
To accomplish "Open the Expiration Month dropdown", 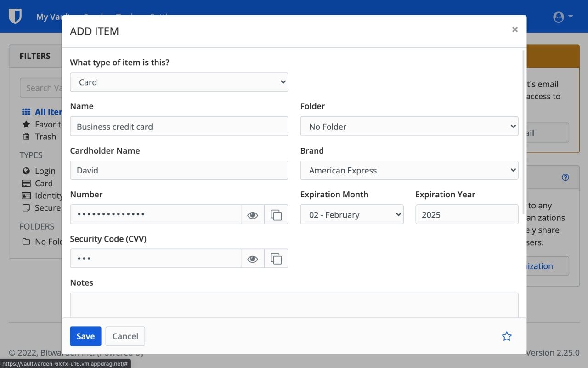I will tap(351, 215).
